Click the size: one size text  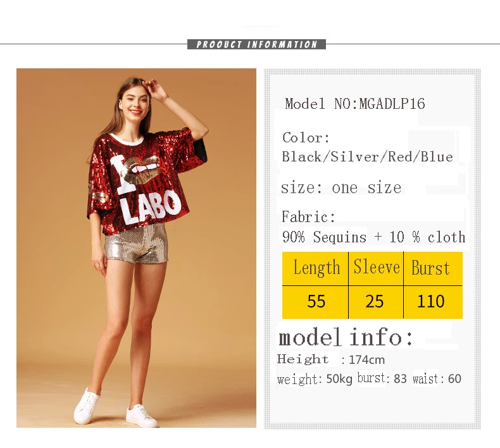pyautogui.click(x=341, y=187)
